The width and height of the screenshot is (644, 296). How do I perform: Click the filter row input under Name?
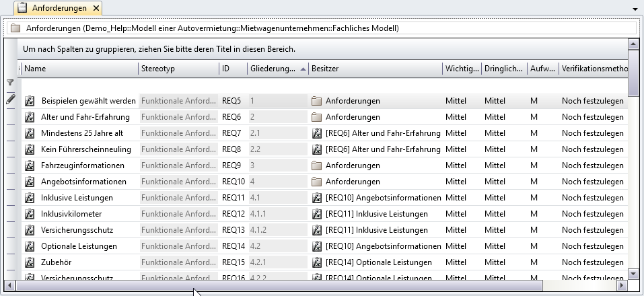(x=79, y=84)
